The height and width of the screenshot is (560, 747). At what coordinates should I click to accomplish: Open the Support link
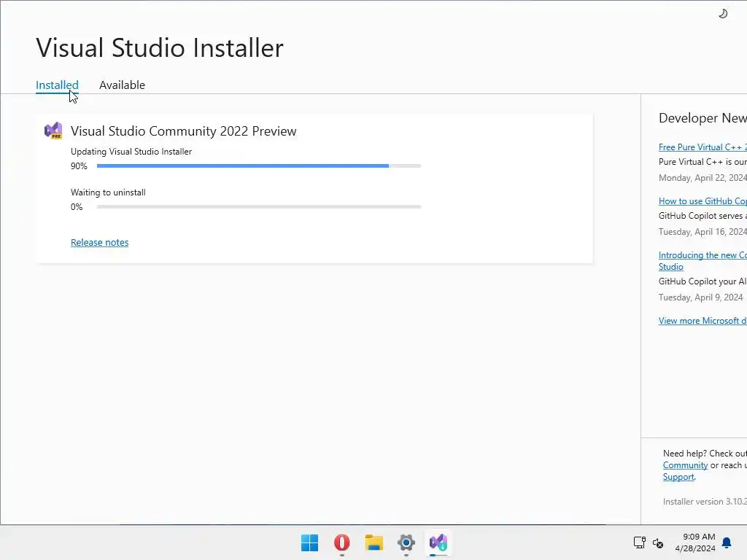coord(678,477)
